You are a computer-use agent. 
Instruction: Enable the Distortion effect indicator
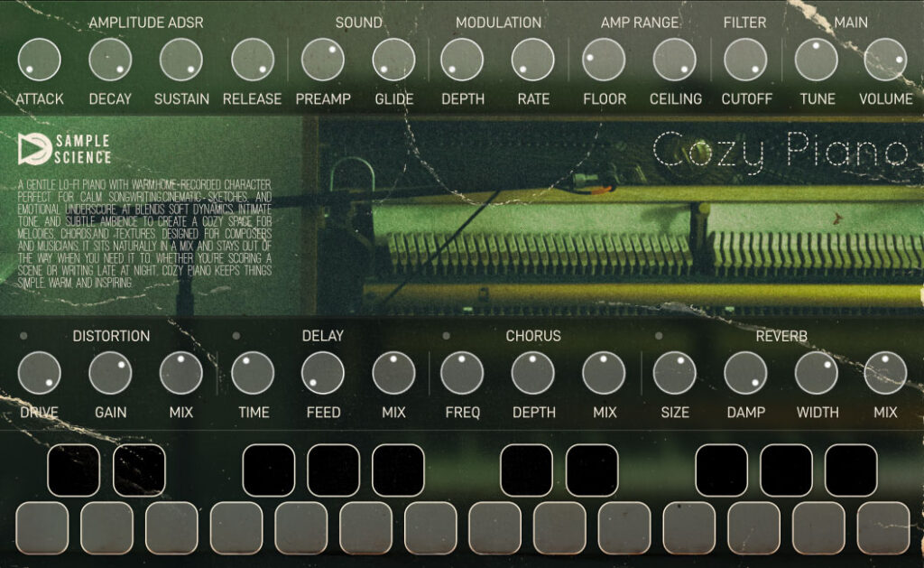[23, 335]
